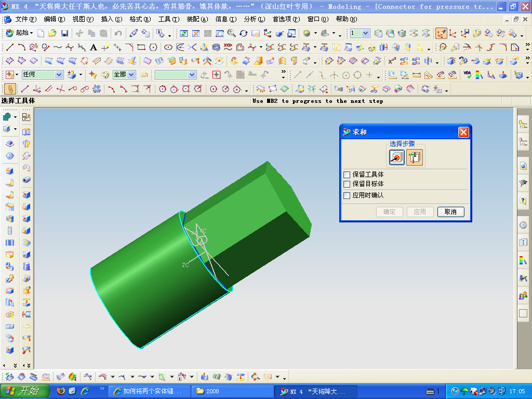Click the system clock showing 17:05
Viewport: 532px width, 399px height.
tap(517, 391)
